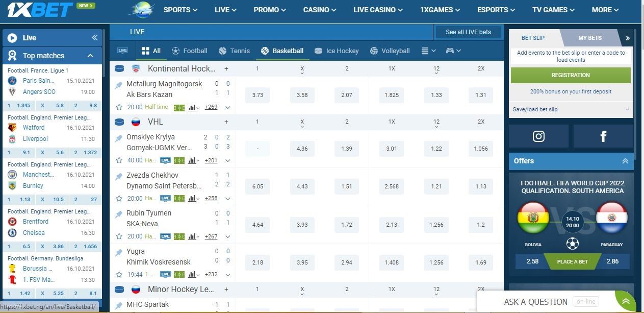Toggle the LIVE filter icon beside All

click(x=122, y=51)
